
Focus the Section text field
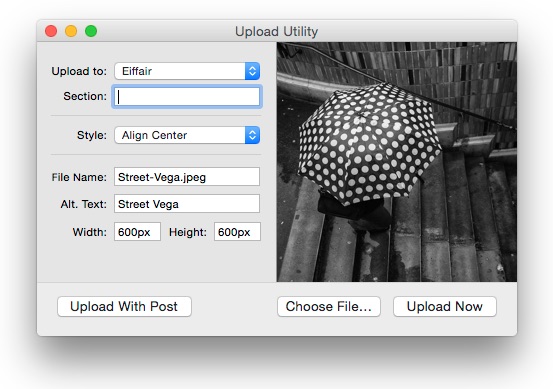coord(187,96)
